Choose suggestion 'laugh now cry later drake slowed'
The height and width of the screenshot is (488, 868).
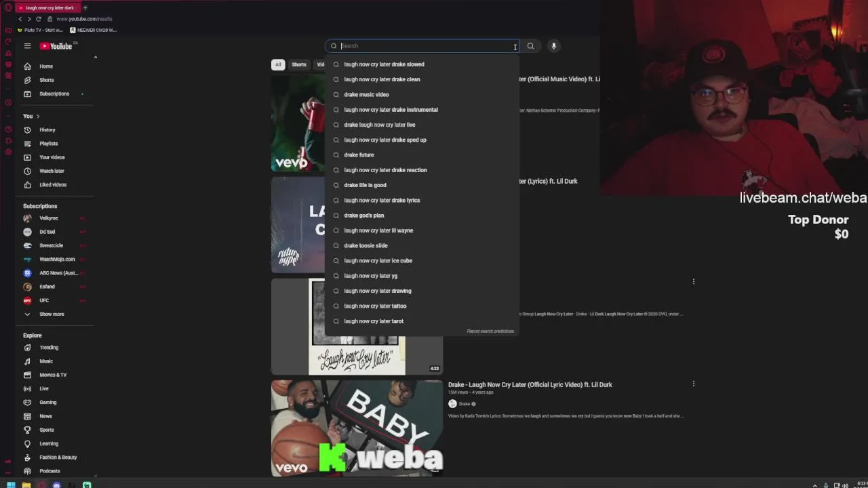click(422, 64)
